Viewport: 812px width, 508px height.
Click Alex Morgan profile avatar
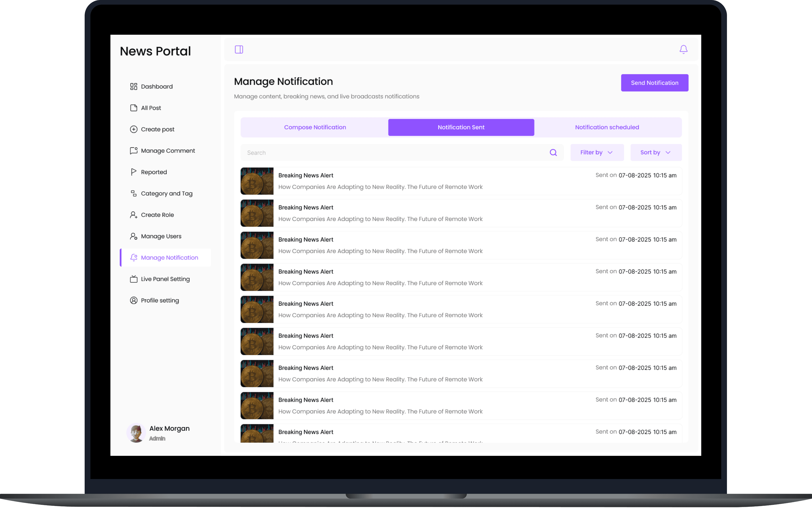[x=136, y=433]
